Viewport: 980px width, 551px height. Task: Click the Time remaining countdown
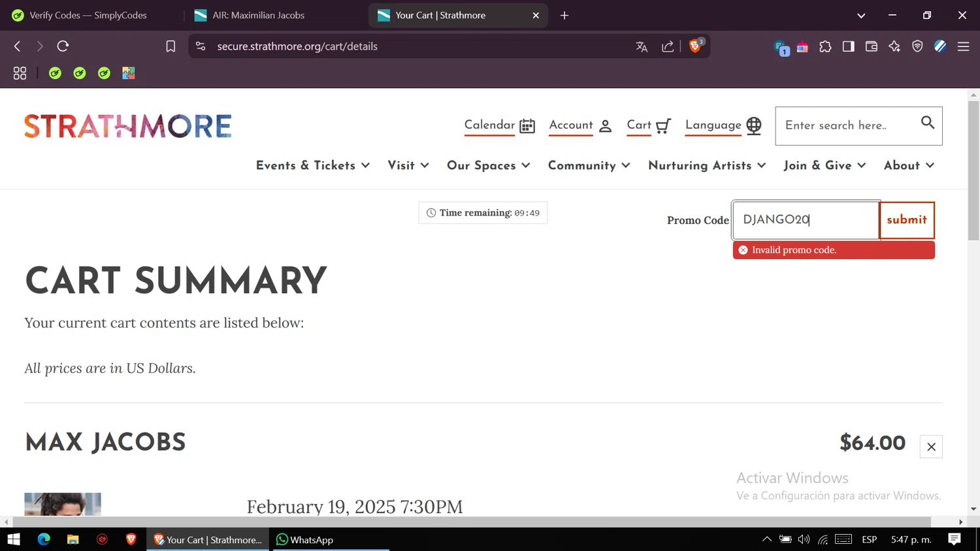[x=483, y=213]
